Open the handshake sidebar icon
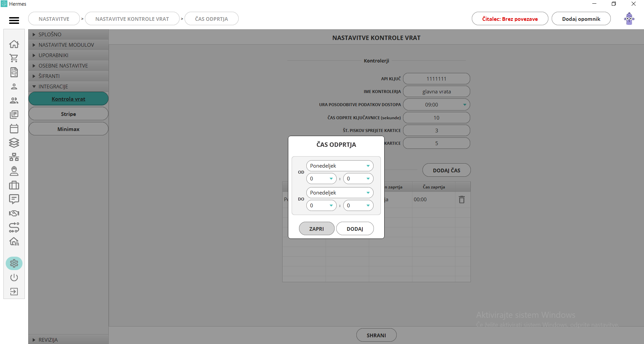This screenshot has height=344, width=644. coord(14,213)
